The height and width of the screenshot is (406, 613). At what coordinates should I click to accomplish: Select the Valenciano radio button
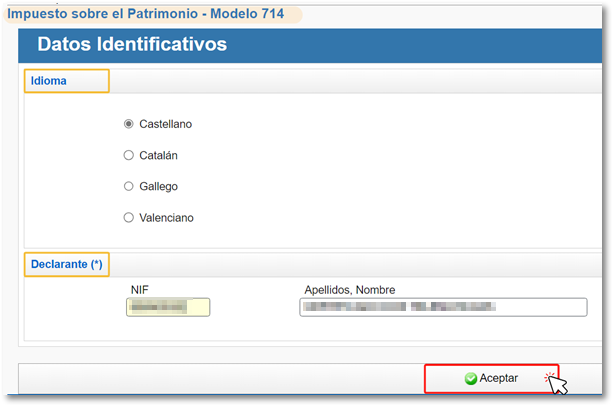click(128, 217)
